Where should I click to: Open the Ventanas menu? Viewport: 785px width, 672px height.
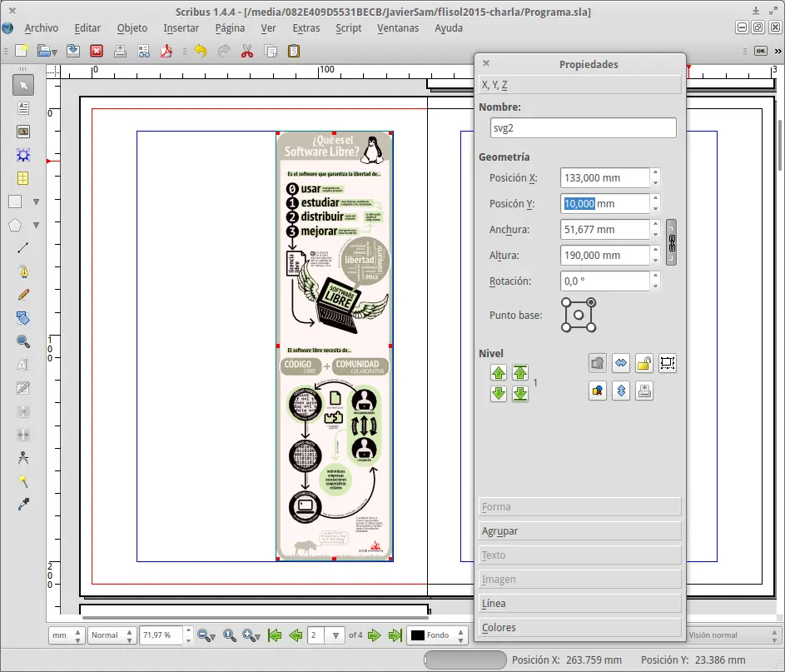398,28
